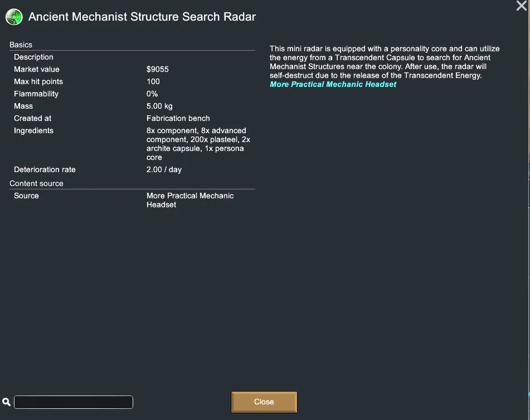Select the Source row under Content source
530x420 pixels.
pyautogui.click(x=132, y=200)
